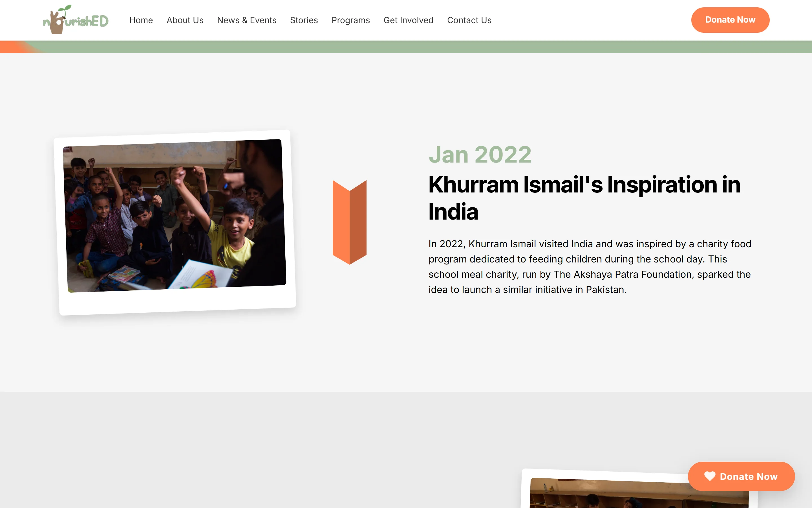Click the nourishED logo
The height and width of the screenshot is (508, 812).
point(76,19)
